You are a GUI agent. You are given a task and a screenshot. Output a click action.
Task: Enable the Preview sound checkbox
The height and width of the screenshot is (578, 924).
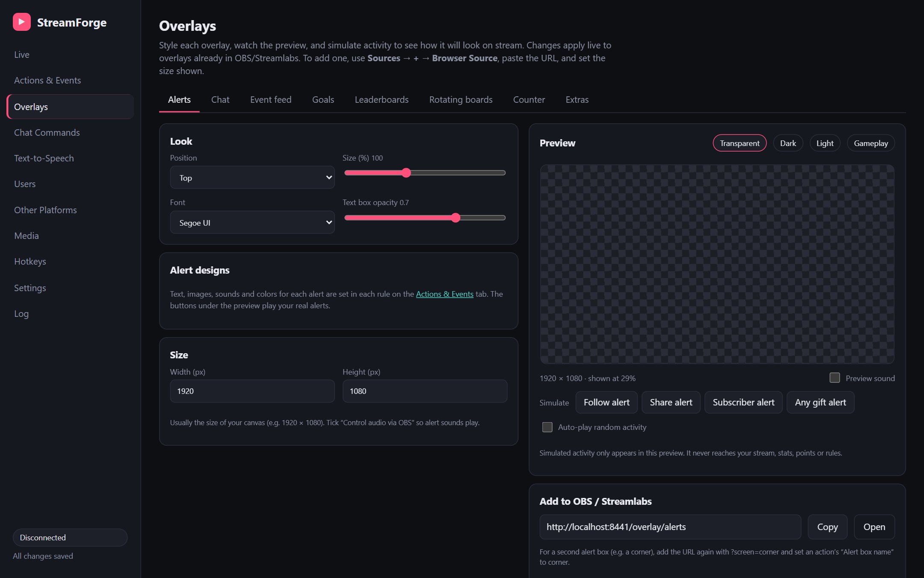835,378
